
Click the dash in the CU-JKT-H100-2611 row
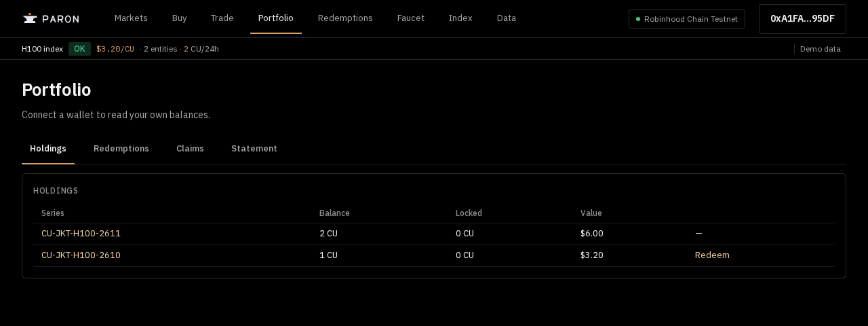tap(698, 234)
